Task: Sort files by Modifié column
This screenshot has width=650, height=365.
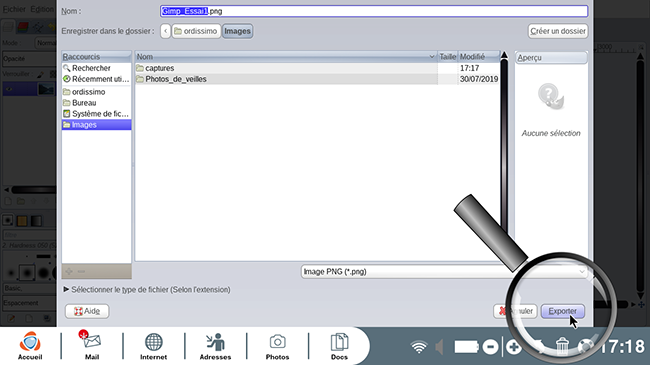Action: pos(479,56)
